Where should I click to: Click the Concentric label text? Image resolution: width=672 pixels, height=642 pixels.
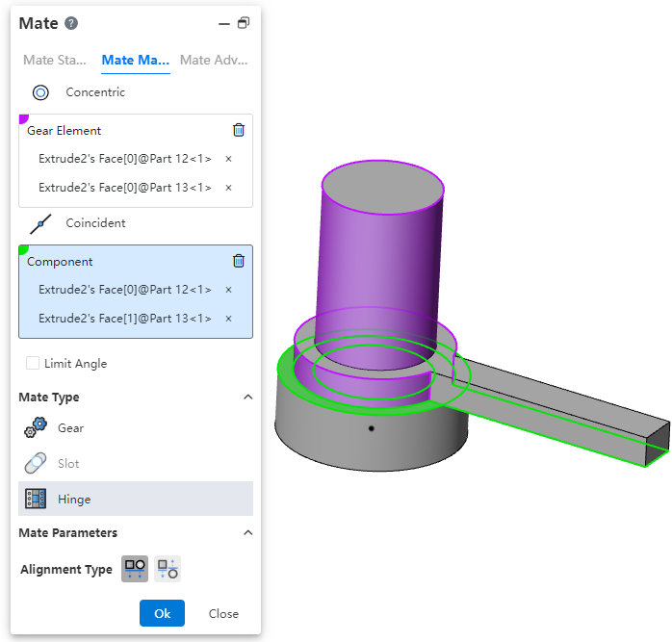click(x=95, y=92)
